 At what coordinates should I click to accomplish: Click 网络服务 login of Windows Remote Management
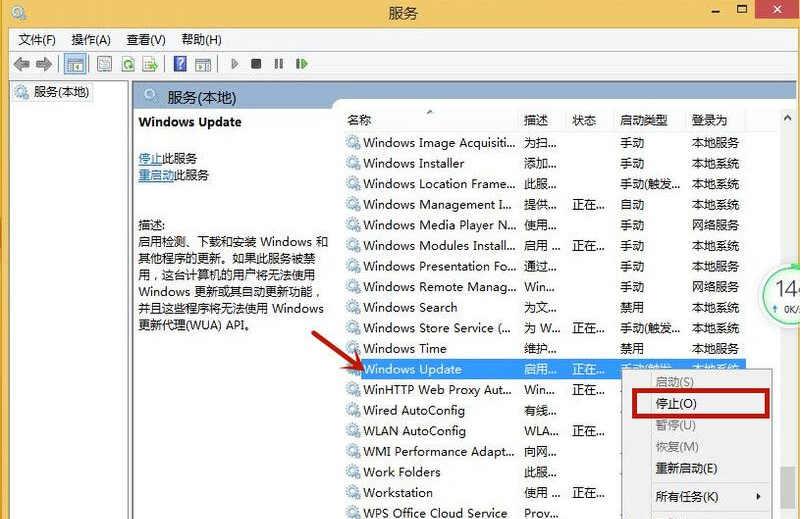(x=715, y=287)
